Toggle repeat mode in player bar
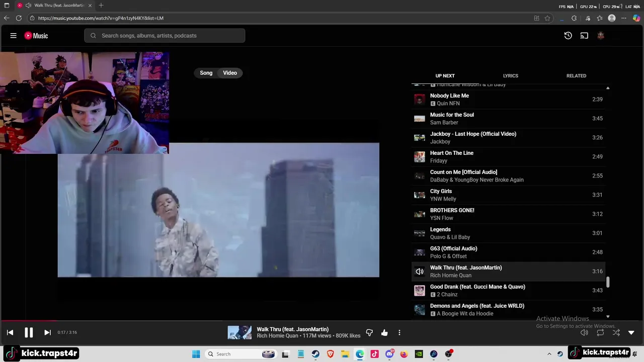This screenshot has height=362, width=644. tap(600, 333)
